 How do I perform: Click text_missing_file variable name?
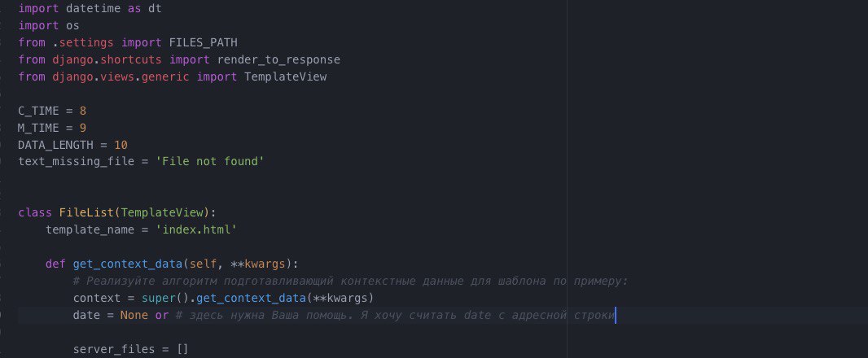click(x=77, y=162)
